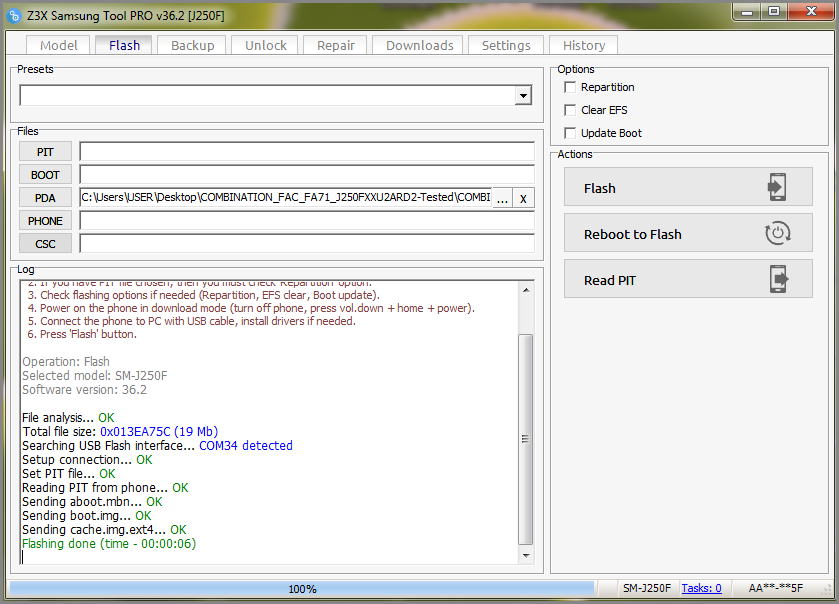Click 'Operation: Flash' log line
Screen dimensions: 839x604
[x=66, y=362]
